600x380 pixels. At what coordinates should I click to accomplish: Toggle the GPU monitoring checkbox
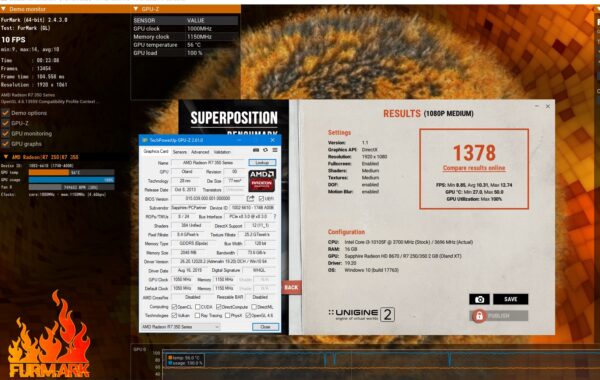click(5, 134)
